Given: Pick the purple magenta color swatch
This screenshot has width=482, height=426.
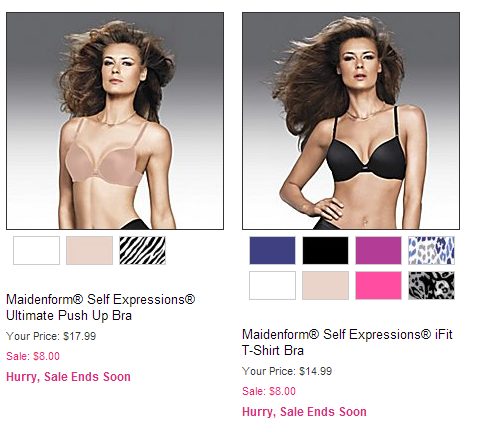Looking at the screenshot, I should pos(378,251).
